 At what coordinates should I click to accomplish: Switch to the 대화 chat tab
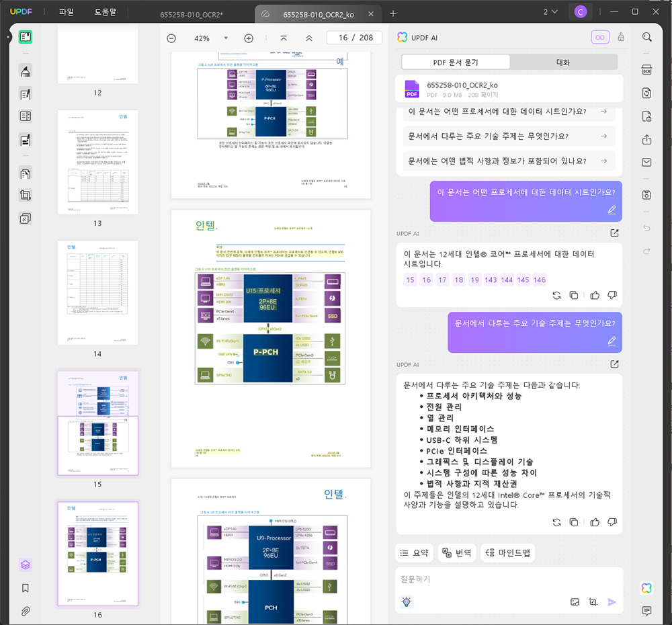562,62
